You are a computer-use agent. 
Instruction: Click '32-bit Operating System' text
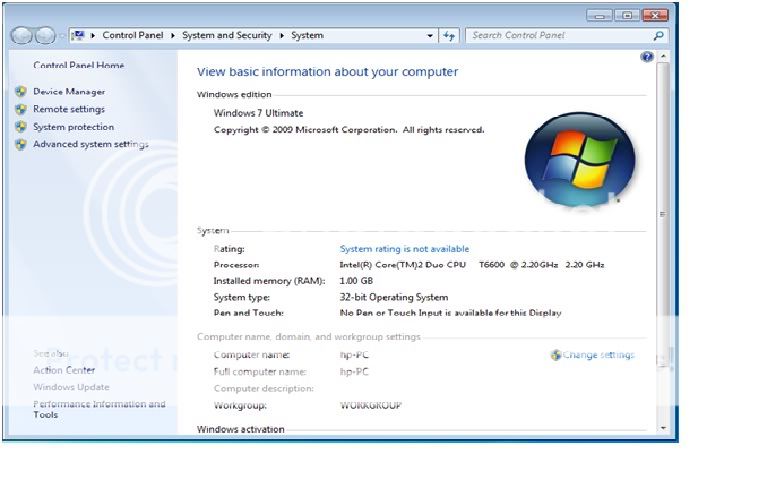(x=394, y=297)
